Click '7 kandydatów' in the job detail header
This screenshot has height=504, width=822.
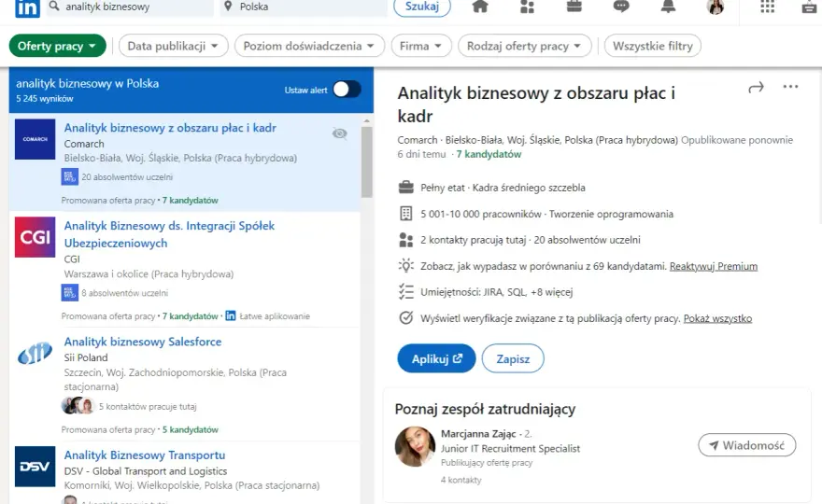click(489, 154)
